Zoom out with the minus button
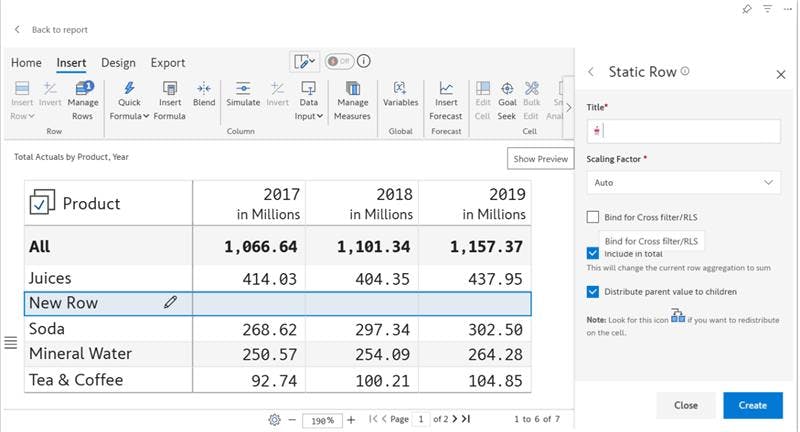This screenshot has width=800, height=432. 292,420
